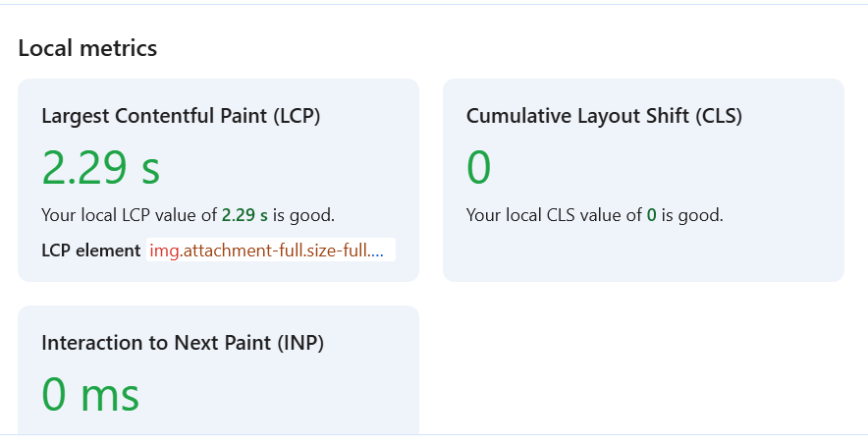
Task: Select the Interaction to Next Paint title
Action: point(183,343)
